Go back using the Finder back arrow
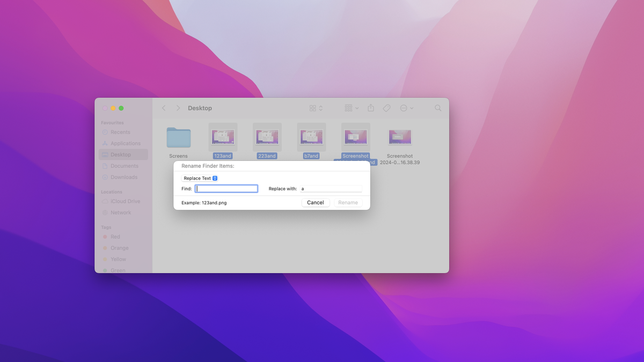This screenshot has width=644, height=362. 164,108
